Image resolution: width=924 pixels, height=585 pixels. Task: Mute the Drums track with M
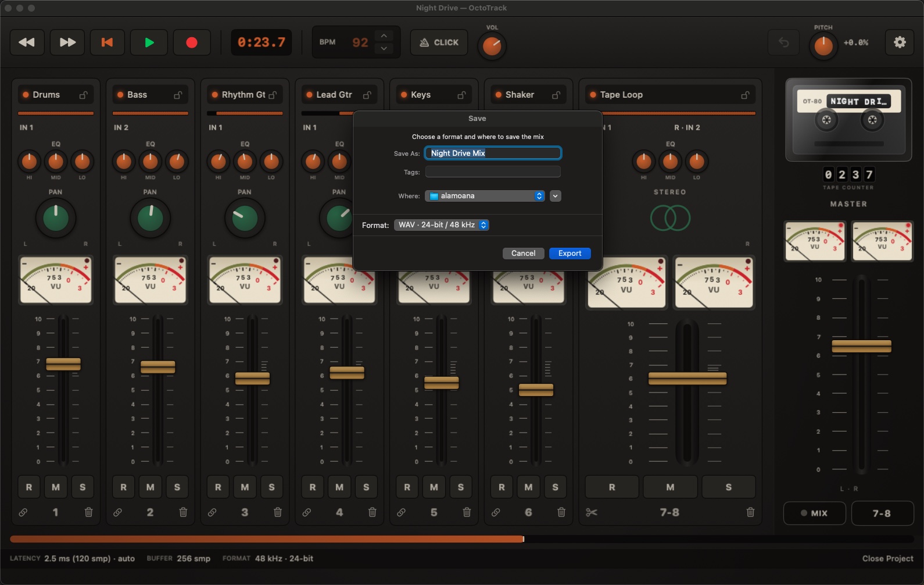pos(56,487)
